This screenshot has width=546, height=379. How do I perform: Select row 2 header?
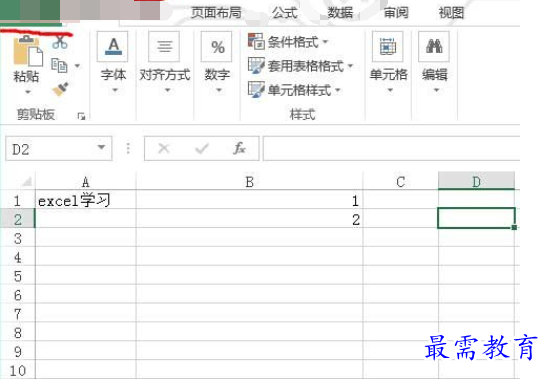pos(17,219)
